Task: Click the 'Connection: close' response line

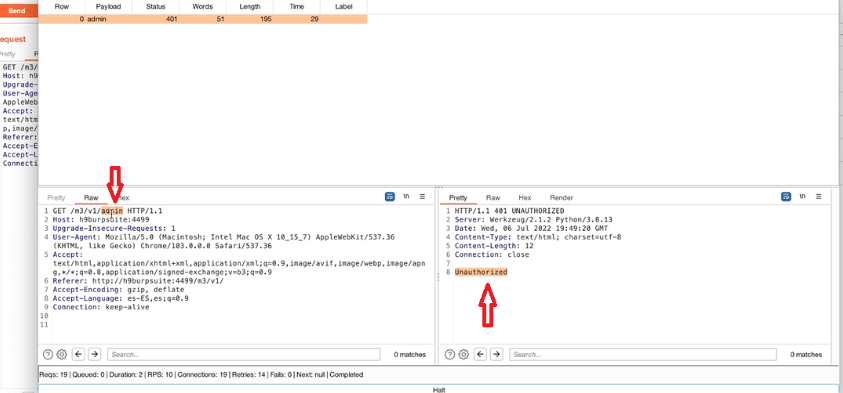Action: pos(492,254)
